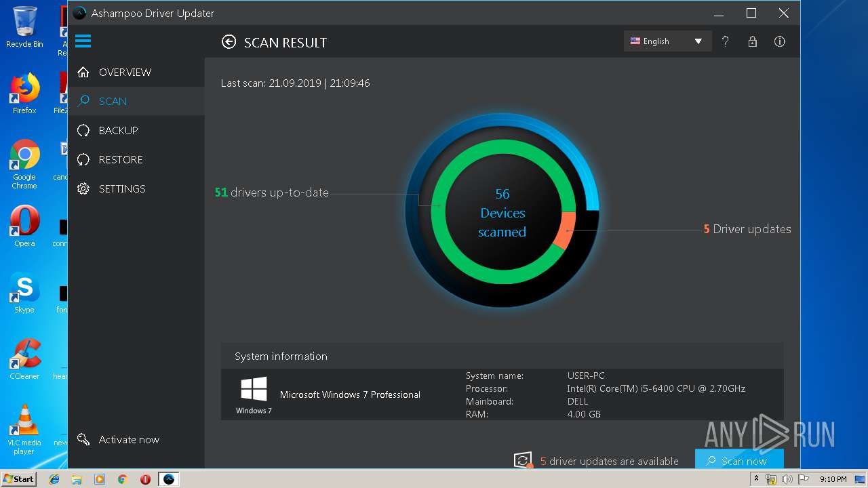
Task: Select the Ashampoo Driver Updater taskbar button
Action: (x=169, y=479)
